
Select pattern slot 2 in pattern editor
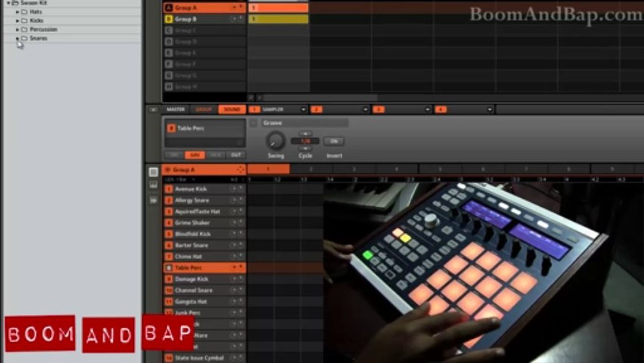311,169
